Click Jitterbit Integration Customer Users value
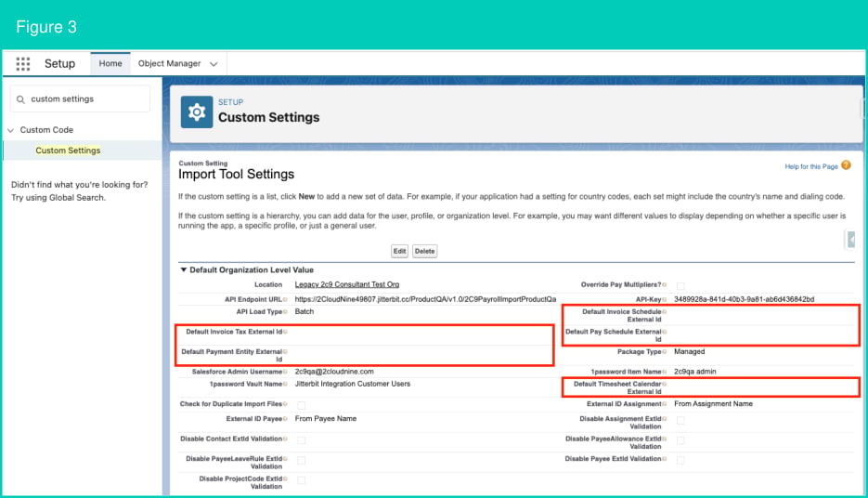This screenshot has height=498, width=868. pos(353,384)
